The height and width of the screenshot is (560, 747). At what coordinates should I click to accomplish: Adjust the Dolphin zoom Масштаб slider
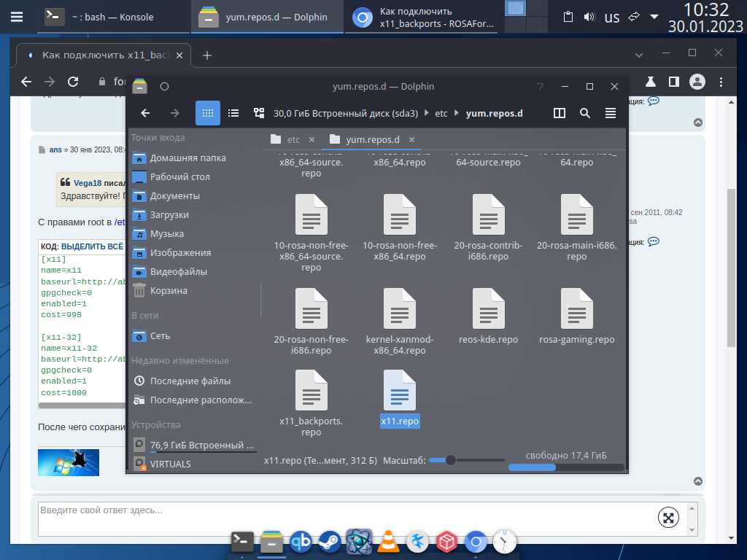coord(466,460)
